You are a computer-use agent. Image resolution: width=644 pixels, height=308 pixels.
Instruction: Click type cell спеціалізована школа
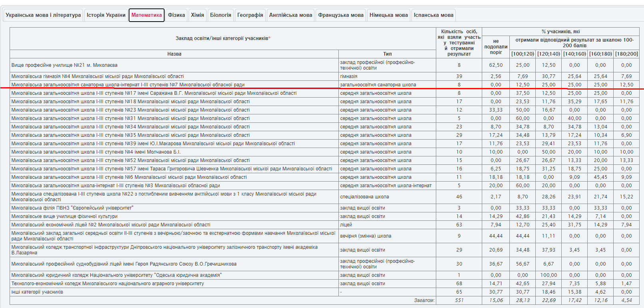tap(364, 197)
